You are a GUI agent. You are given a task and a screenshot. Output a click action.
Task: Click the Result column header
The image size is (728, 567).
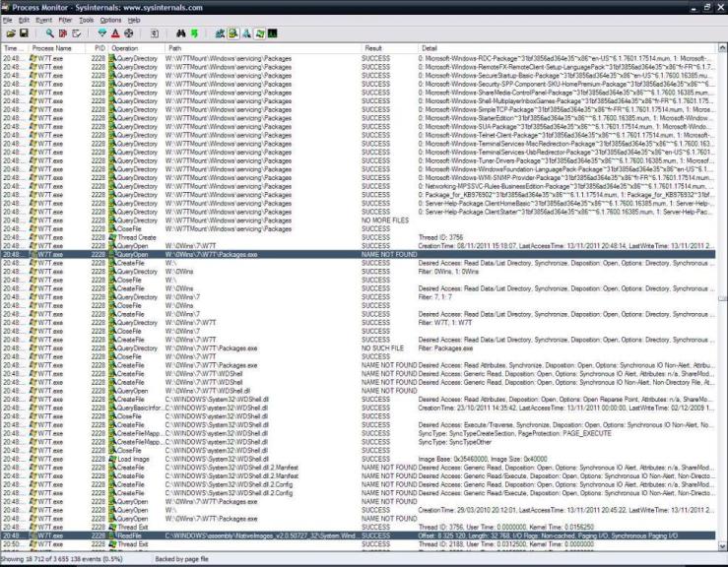[389, 48]
